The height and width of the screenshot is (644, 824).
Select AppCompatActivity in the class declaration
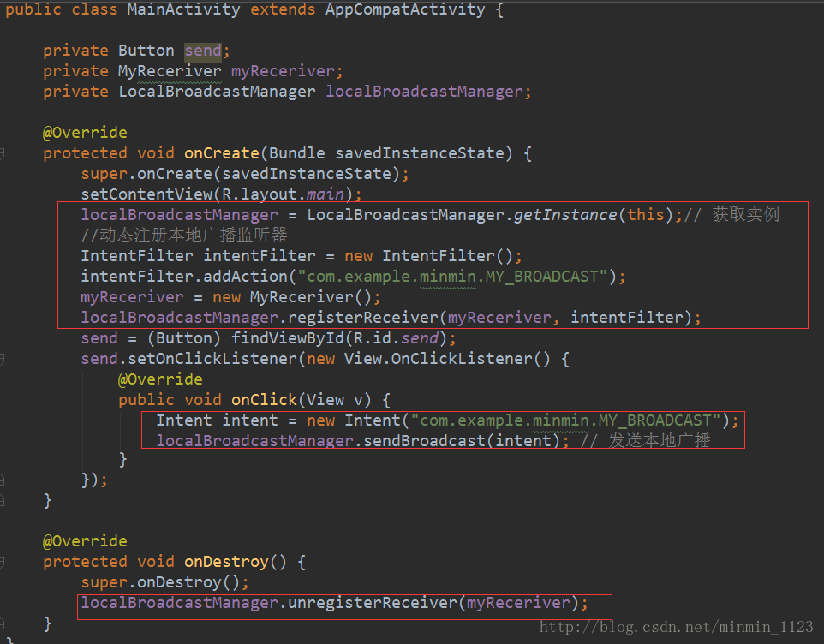404,9
